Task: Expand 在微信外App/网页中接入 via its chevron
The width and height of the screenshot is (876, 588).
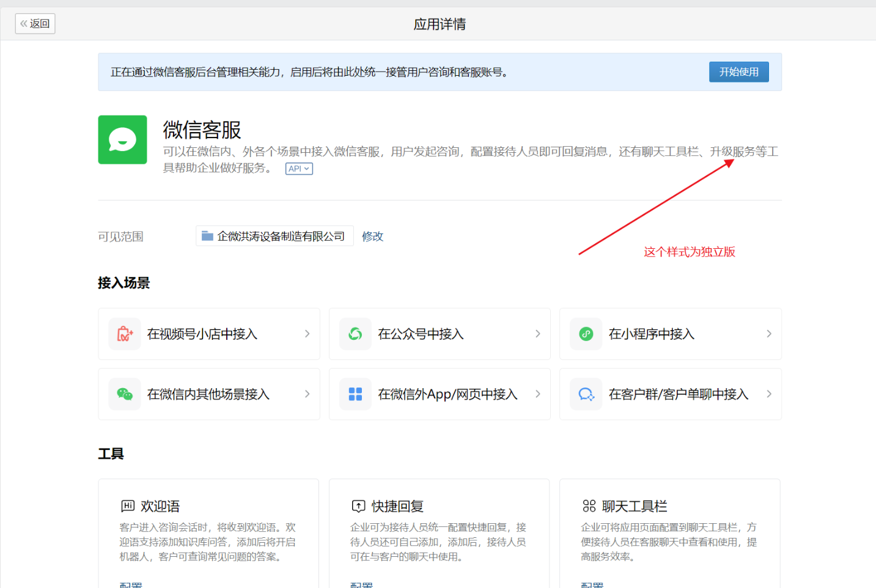Action: pos(538,394)
